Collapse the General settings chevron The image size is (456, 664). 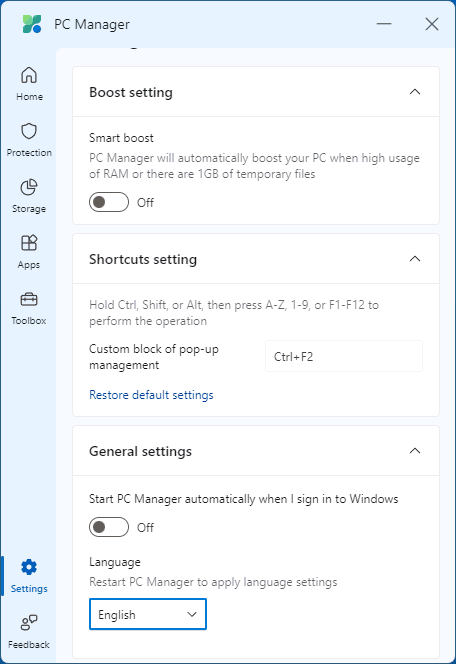415,451
